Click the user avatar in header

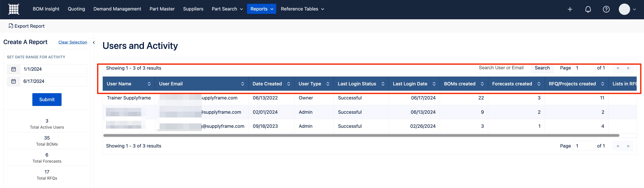(624, 9)
